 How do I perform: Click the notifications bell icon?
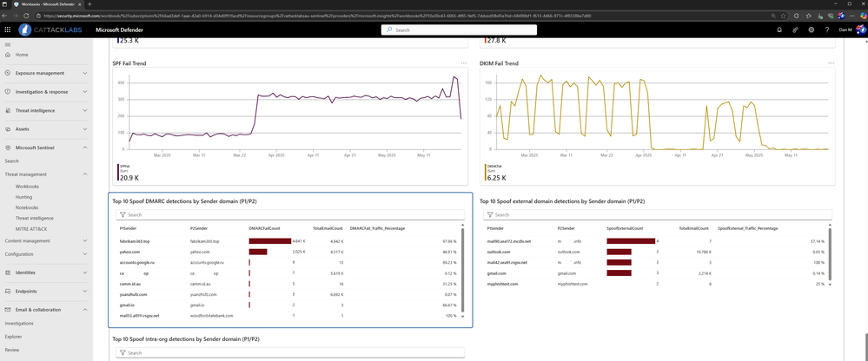[779, 30]
